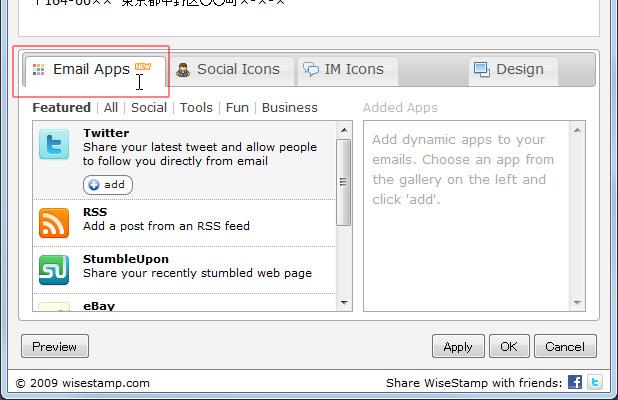Filter apps by Social
Image resolution: width=618 pixels, height=400 pixels.
149,108
